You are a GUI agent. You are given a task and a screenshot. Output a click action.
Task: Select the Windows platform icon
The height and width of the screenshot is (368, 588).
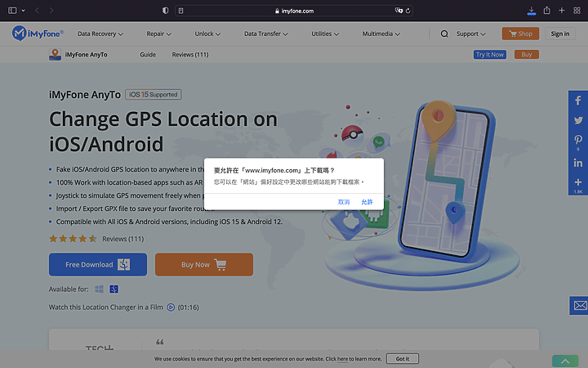99,289
